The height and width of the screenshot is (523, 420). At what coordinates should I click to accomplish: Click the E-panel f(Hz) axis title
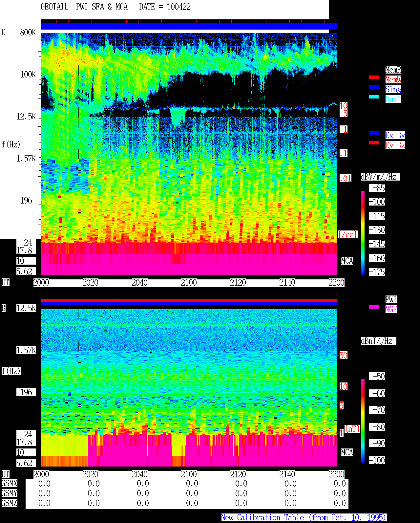[11, 144]
